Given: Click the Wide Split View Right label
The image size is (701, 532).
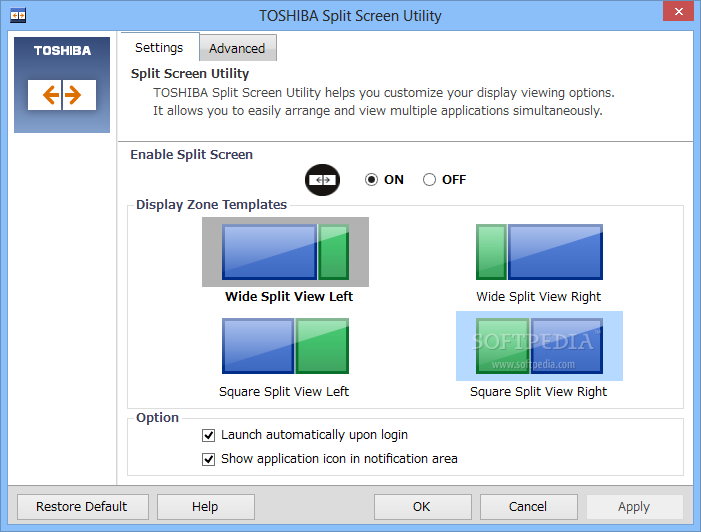Looking at the screenshot, I should (539, 296).
